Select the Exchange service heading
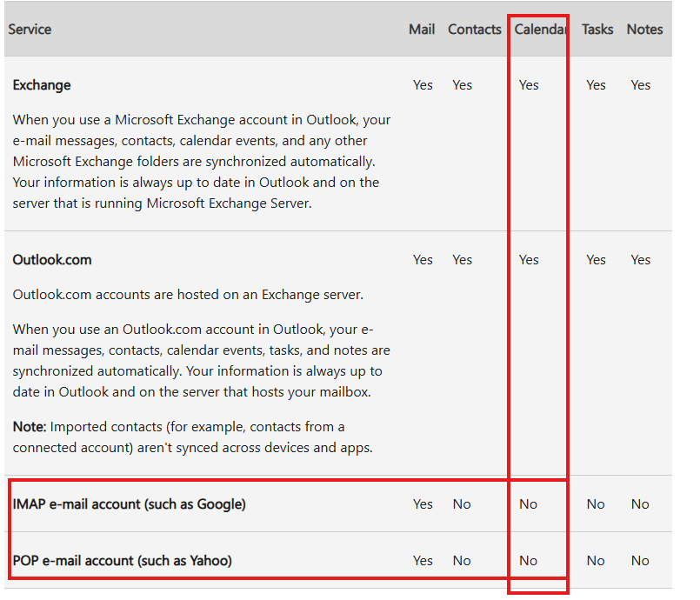 coord(42,85)
